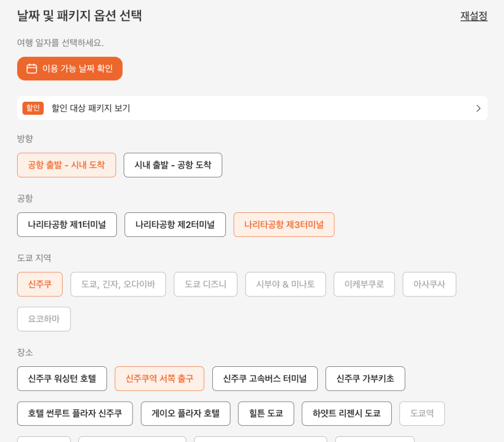Click the 재설정 reset link
Image resolution: width=504 pixels, height=442 pixels.
point(474,16)
